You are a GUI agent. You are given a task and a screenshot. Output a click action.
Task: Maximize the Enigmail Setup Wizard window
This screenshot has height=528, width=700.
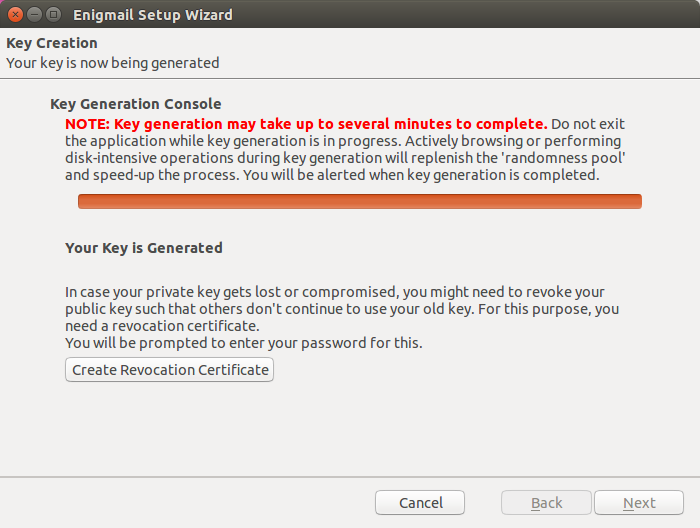(x=53, y=15)
